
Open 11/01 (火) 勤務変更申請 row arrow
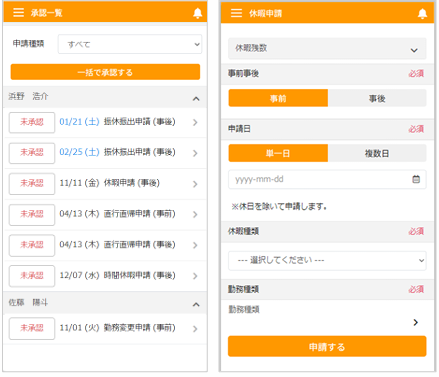195,329
